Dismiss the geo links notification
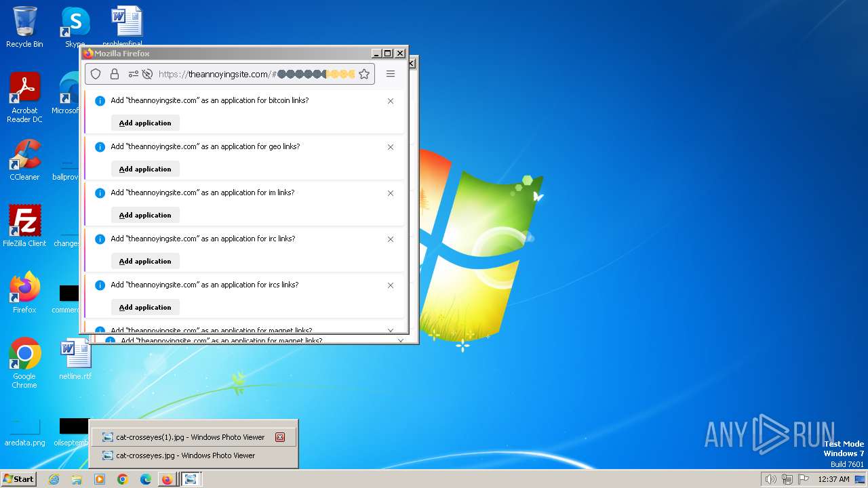This screenshot has width=868, height=488. click(x=391, y=147)
